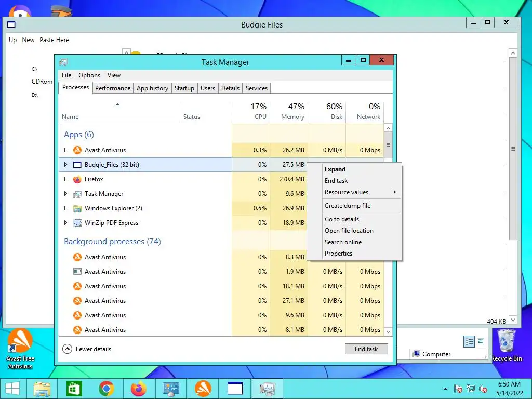Select Search online
This screenshot has height=399, width=532.
354,242
